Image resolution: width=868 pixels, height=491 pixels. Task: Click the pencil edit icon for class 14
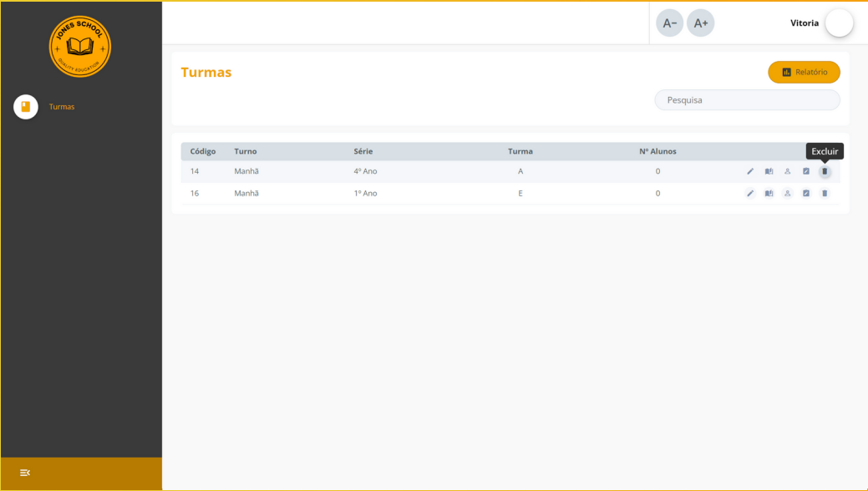750,172
